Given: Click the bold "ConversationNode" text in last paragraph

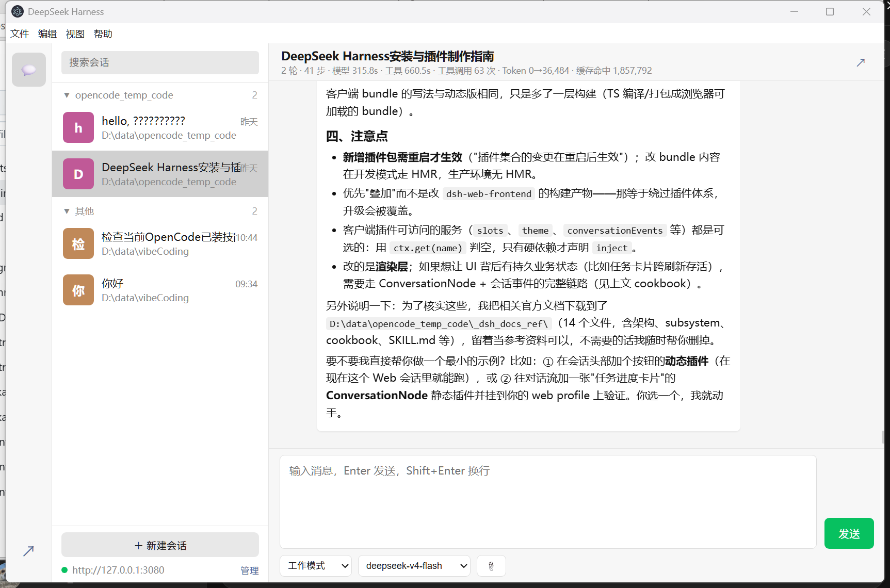Looking at the screenshot, I should point(377,396).
